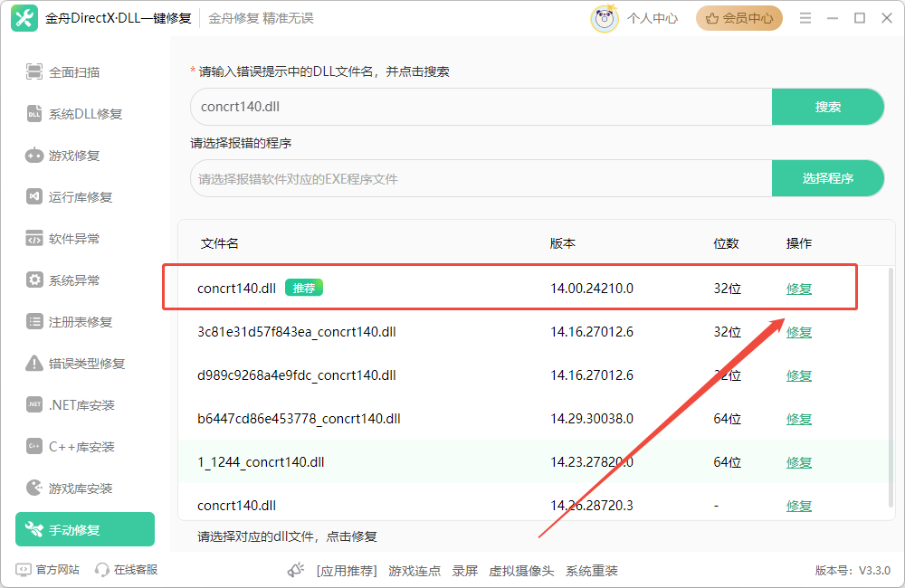Click the C++库安装 icon
Image resolution: width=905 pixels, height=588 pixels.
(x=34, y=446)
